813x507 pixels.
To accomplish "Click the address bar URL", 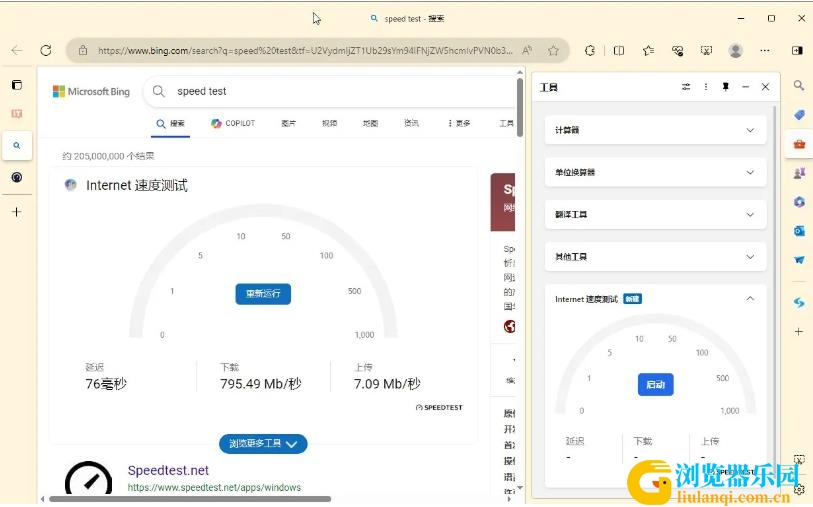I will 305,50.
